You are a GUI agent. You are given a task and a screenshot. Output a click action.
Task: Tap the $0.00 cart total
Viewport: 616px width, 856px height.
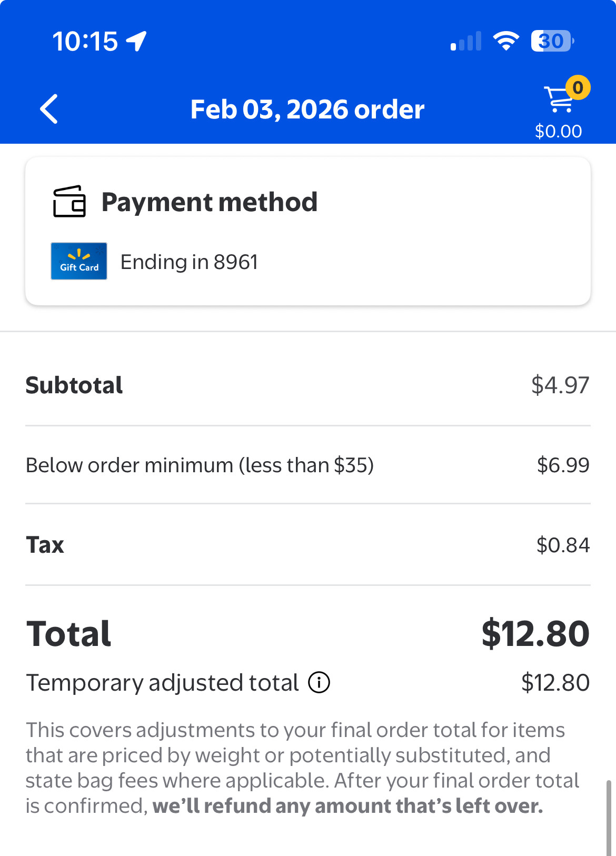558,131
